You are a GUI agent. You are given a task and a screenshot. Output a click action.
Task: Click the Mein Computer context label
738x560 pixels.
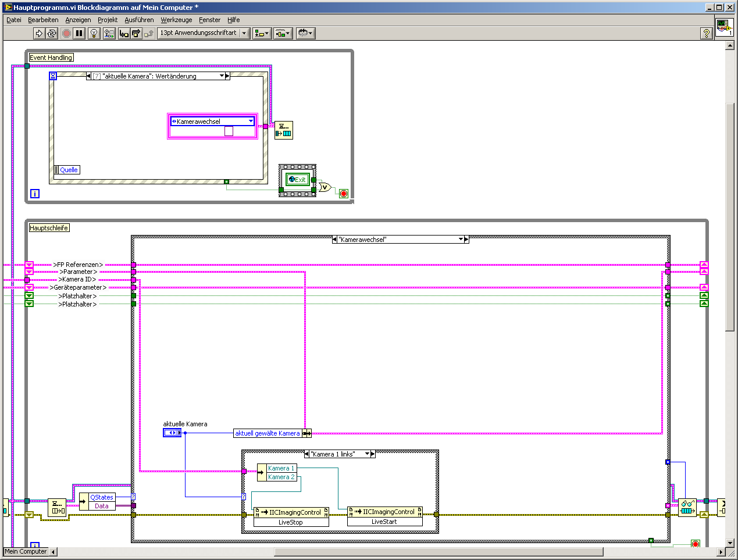pos(26,551)
